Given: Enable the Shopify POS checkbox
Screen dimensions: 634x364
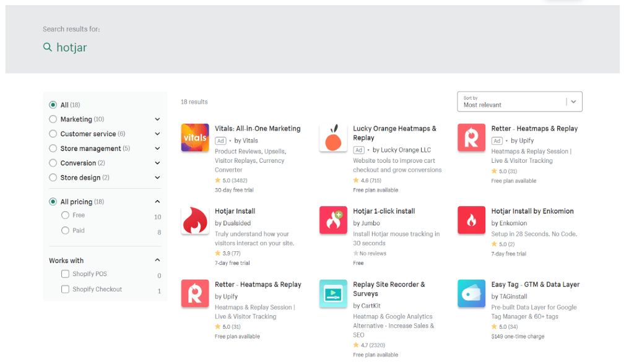Looking at the screenshot, I should point(65,274).
